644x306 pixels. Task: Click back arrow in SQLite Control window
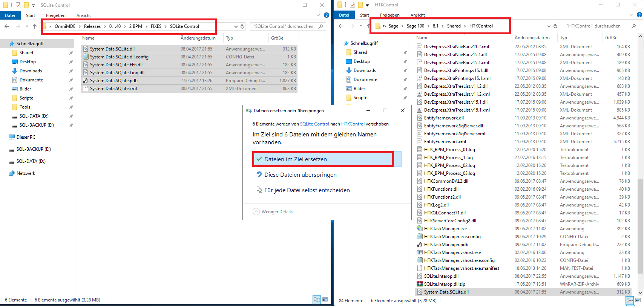point(7,26)
